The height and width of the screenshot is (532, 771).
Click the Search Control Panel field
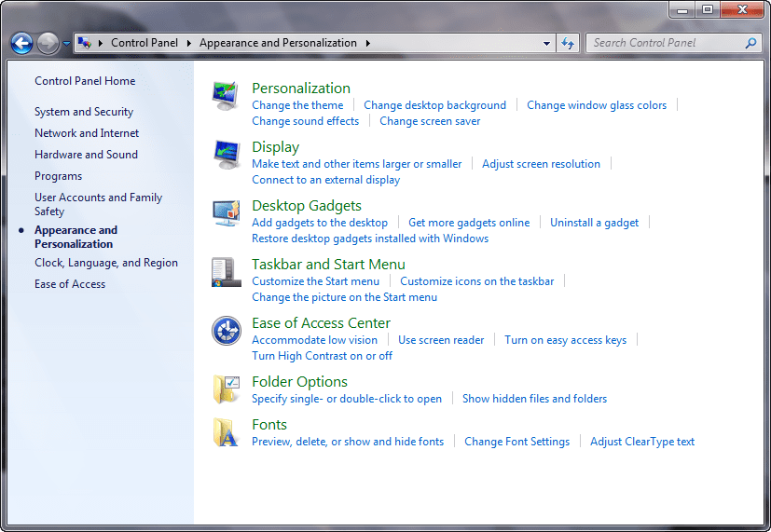(x=666, y=43)
